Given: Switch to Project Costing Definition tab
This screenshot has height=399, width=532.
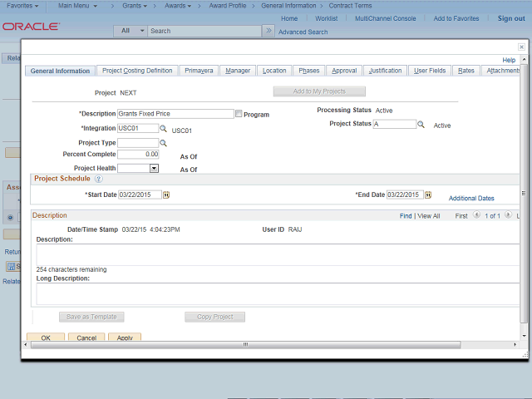Looking at the screenshot, I should click(137, 71).
